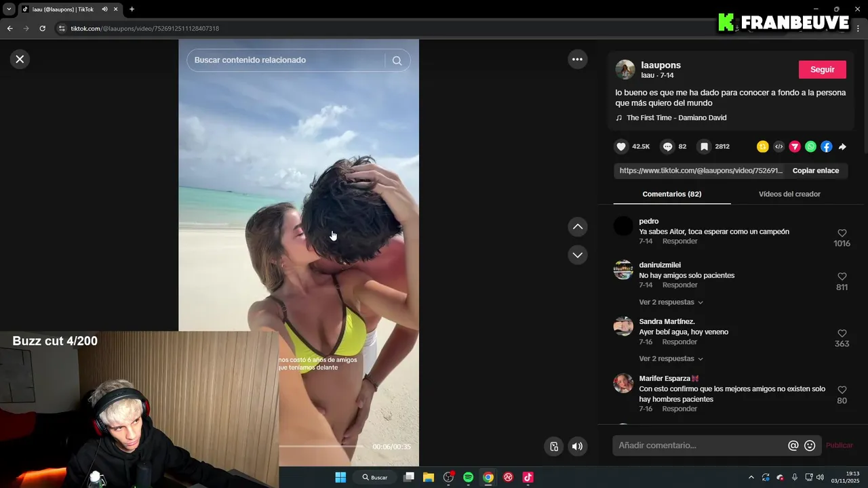Viewport: 868px width, 488px height.
Task: Repost video using yellow repost icon
Action: coord(763,146)
